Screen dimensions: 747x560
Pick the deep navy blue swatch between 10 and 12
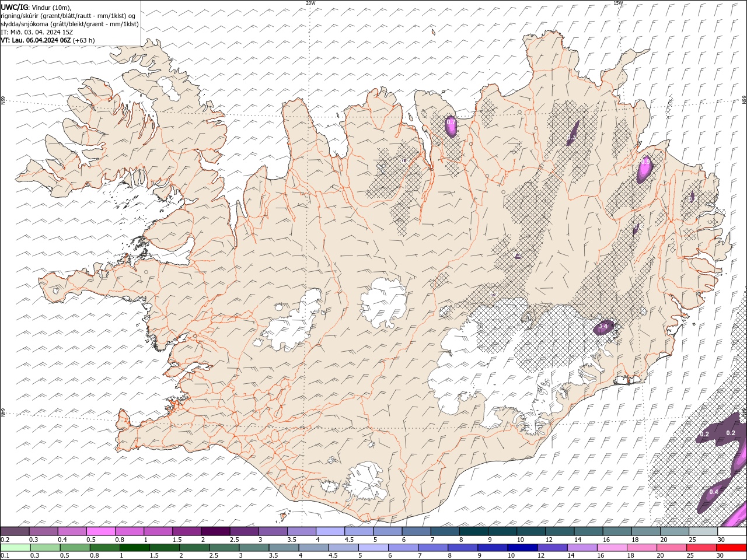point(522,548)
